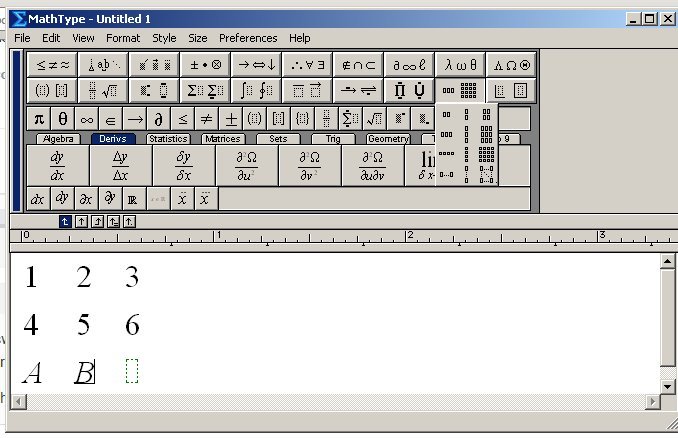Switch to the Statistics tab
The height and width of the screenshot is (438, 678).
168,139
